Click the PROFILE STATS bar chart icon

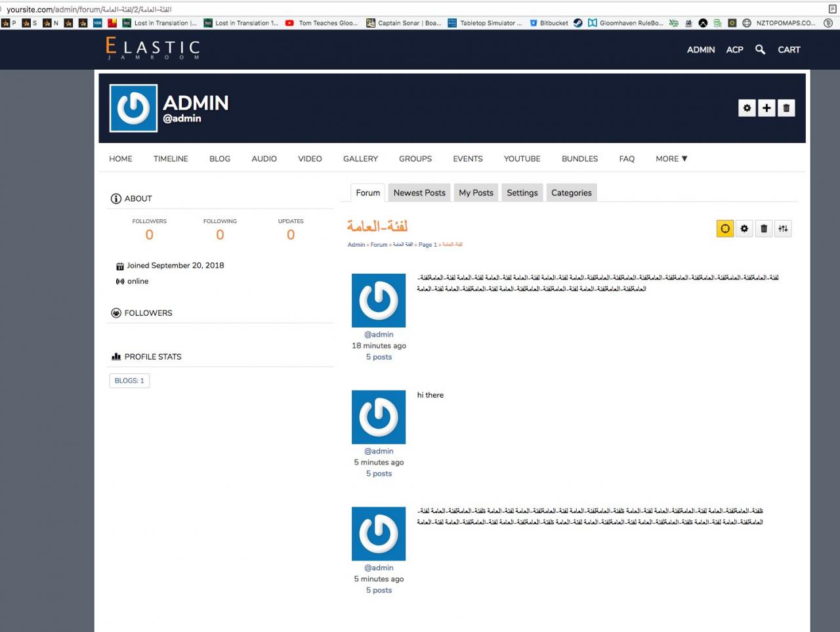(x=116, y=356)
